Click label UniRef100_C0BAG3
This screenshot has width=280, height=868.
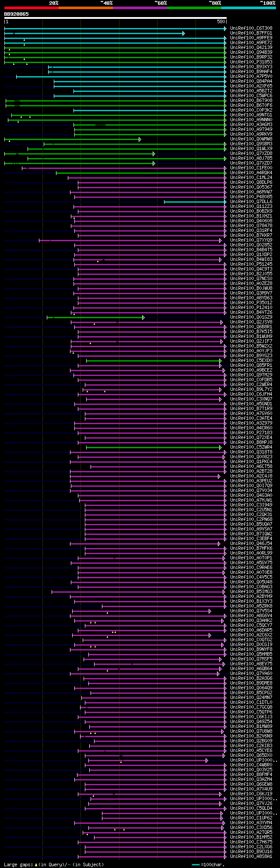click(x=251, y=587)
